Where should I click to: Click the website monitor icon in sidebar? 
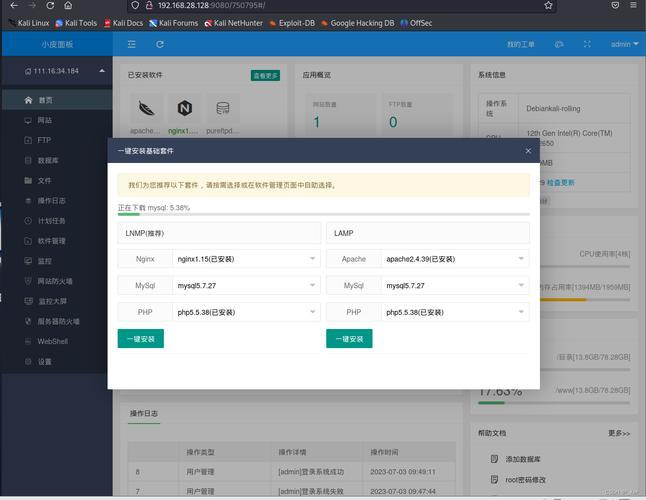pyautogui.click(x=28, y=120)
